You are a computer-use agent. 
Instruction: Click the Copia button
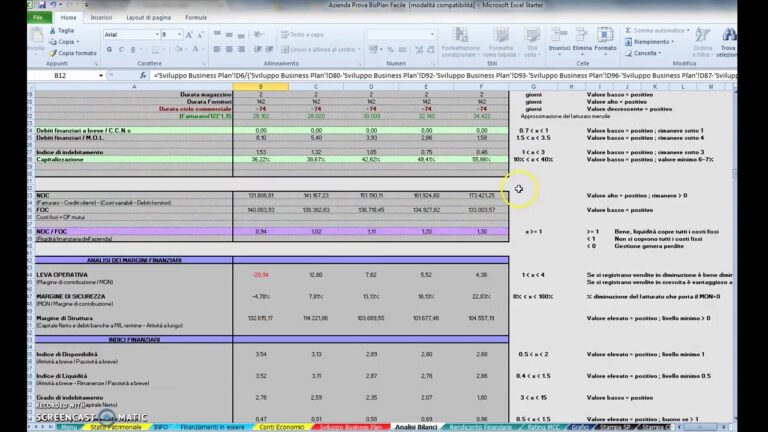pos(65,42)
